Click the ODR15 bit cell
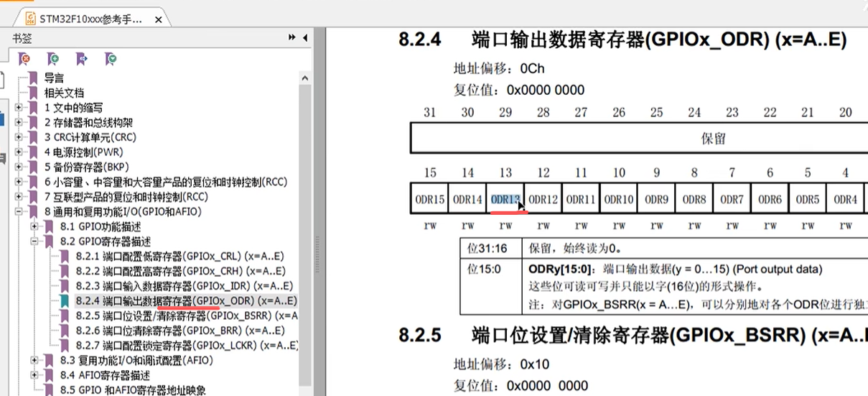This screenshot has height=396, width=868. 429,199
